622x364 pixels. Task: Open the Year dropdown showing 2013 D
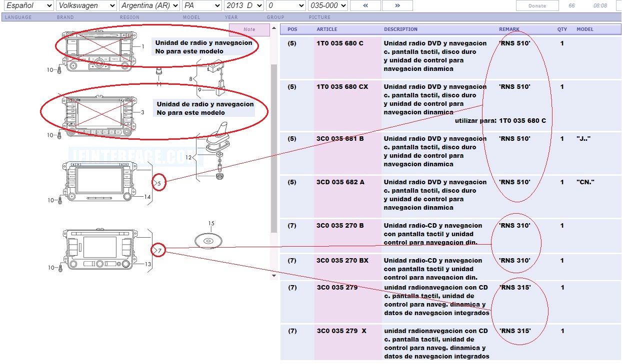click(x=244, y=5)
